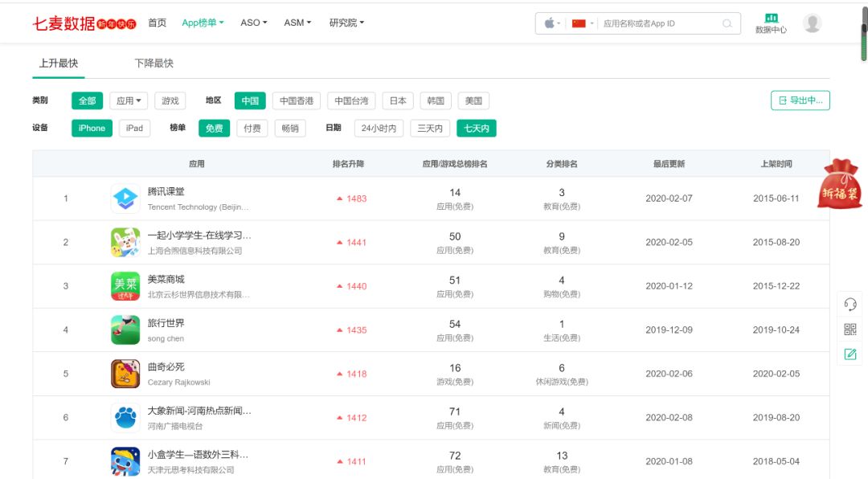
Task: Switch to the 下降最快 tab
Action: (x=154, y=63)
